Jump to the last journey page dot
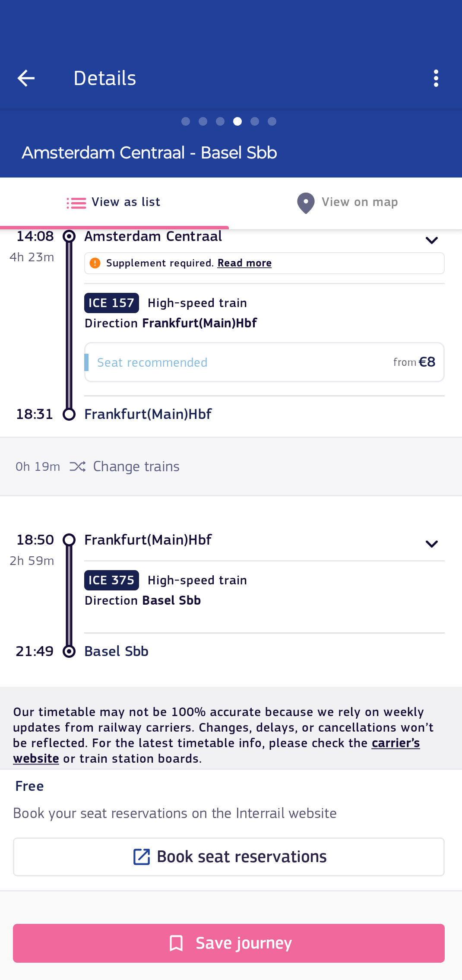The height and width of the screenshot is (980, 462). click(x=272, y=121)
